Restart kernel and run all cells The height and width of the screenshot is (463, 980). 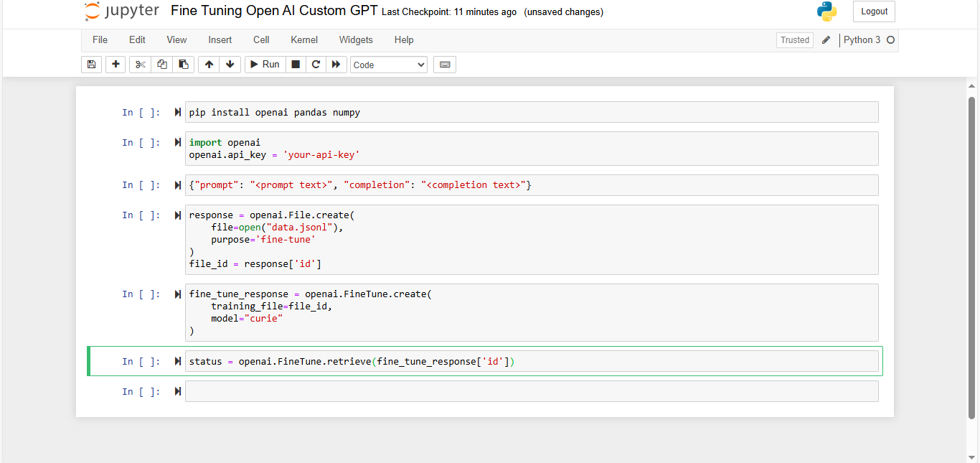click(x=336, y=64)
